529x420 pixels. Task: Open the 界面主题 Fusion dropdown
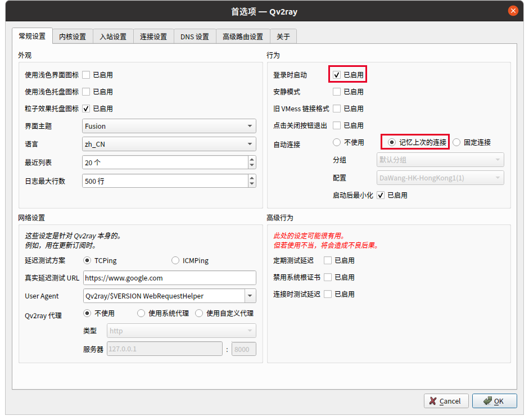(169, 126)
